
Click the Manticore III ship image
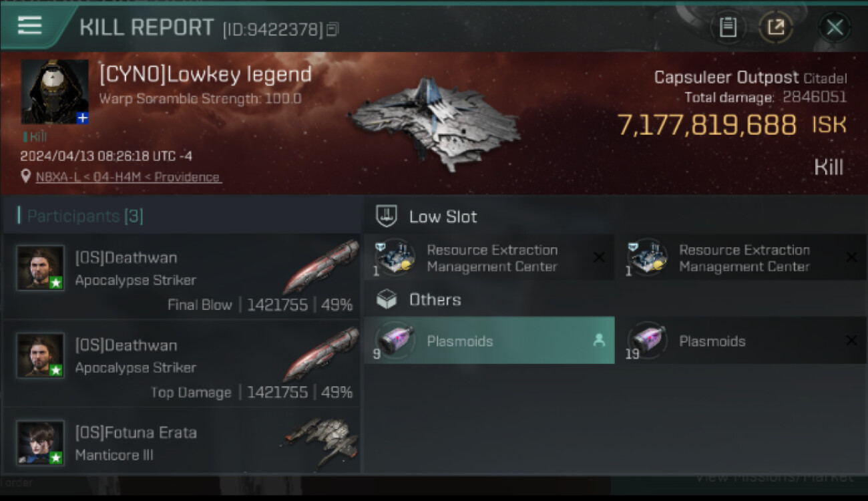click(x=320, y=441)
